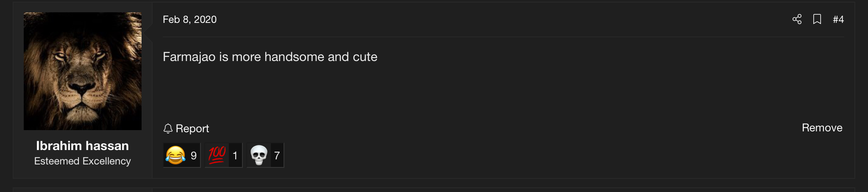
Task: Share post #4 using the share icon
Action: click(797, 19)
